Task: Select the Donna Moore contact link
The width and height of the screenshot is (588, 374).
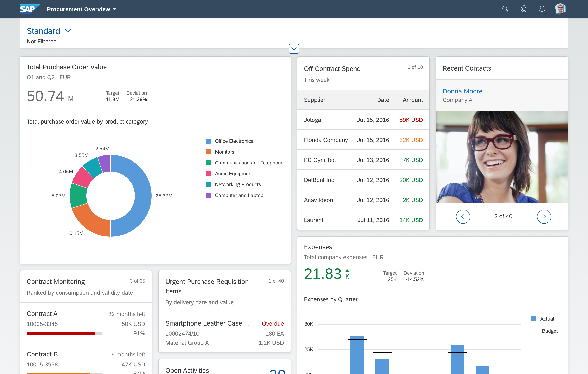Action: tap(463, 91)
